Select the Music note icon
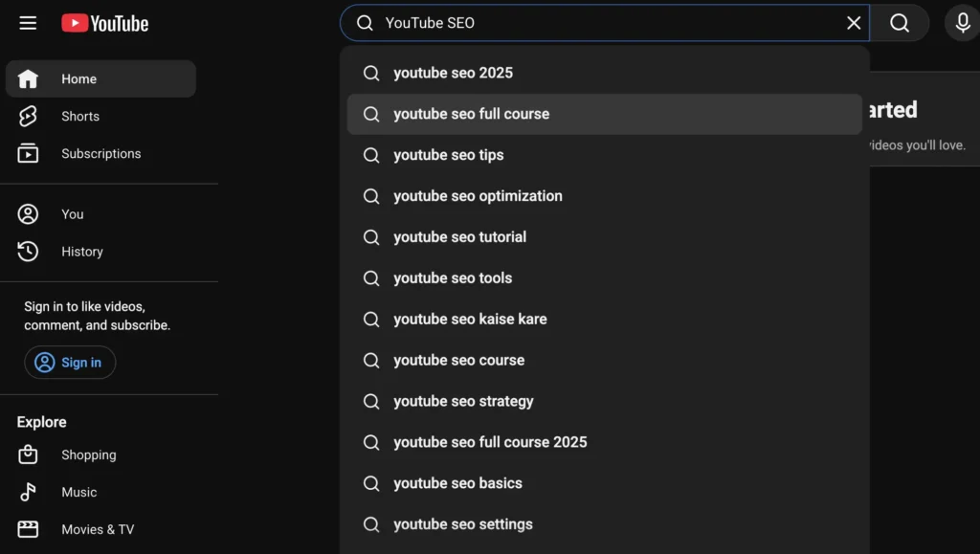Screen dimensions: 980x554 point(28,492)
